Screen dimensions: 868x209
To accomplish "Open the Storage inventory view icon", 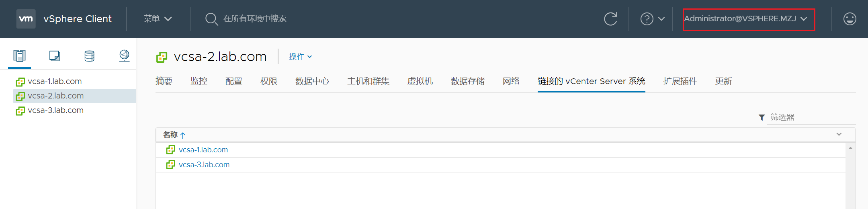I will coord(90,56).
